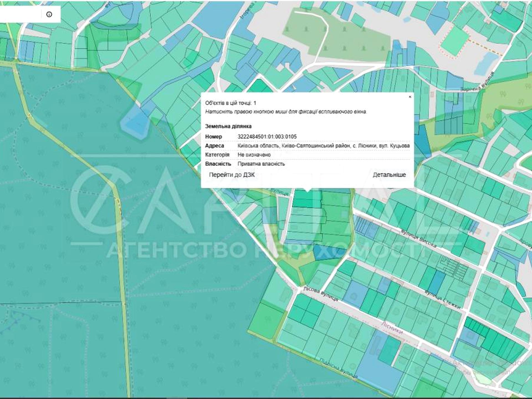Close the parcel info popup

[x=410, y=97]
